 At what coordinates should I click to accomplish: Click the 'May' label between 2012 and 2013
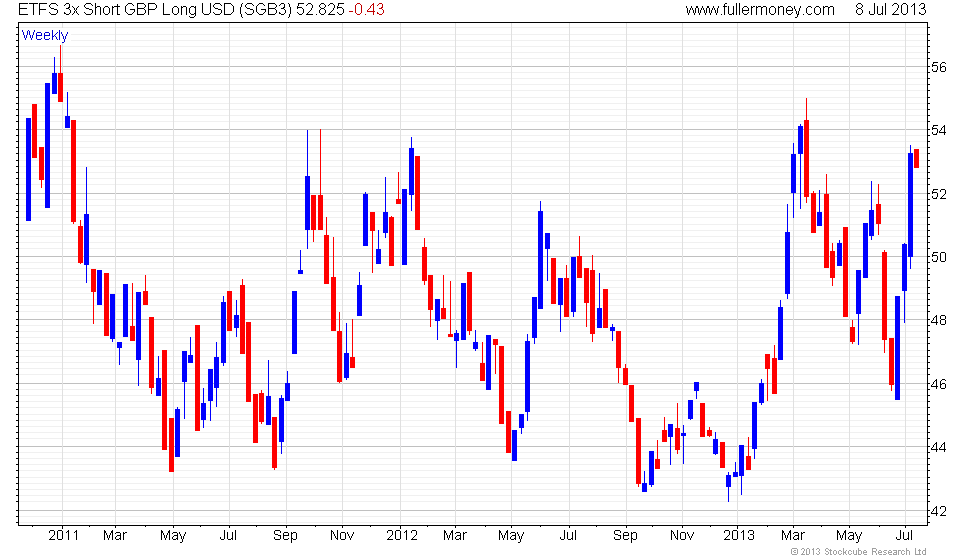pos(511,536)
